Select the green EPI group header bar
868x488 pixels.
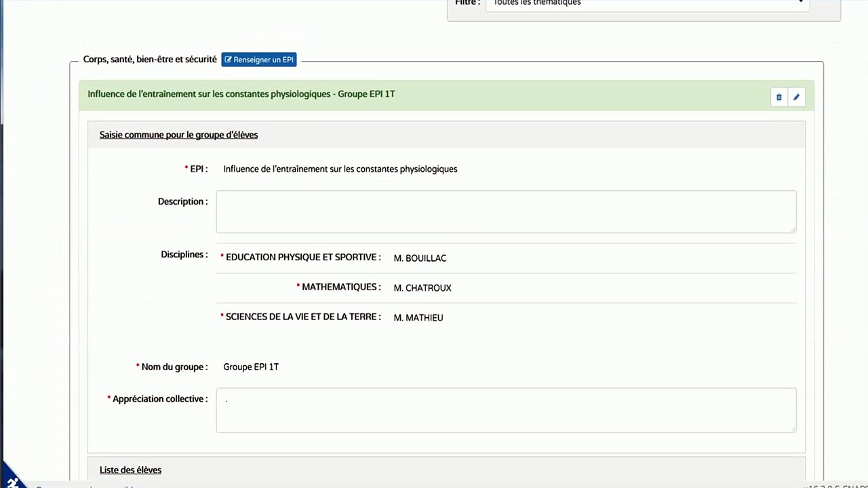tap(446, 95)
